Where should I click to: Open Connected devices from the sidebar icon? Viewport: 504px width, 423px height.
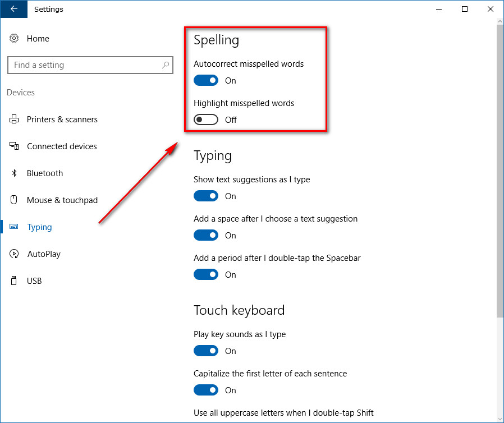click(14, 146)
